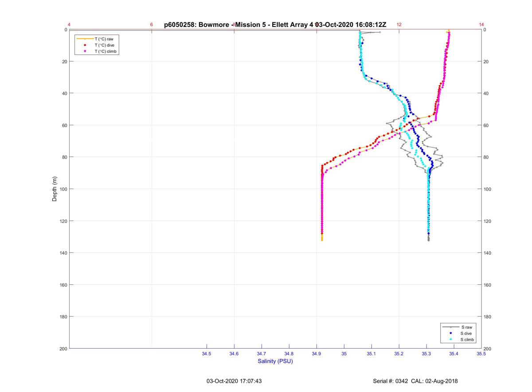Viewport: 532px width, 392px height.
Task: Click the 35.1 salinity tick label
Action: pos(372,354)
